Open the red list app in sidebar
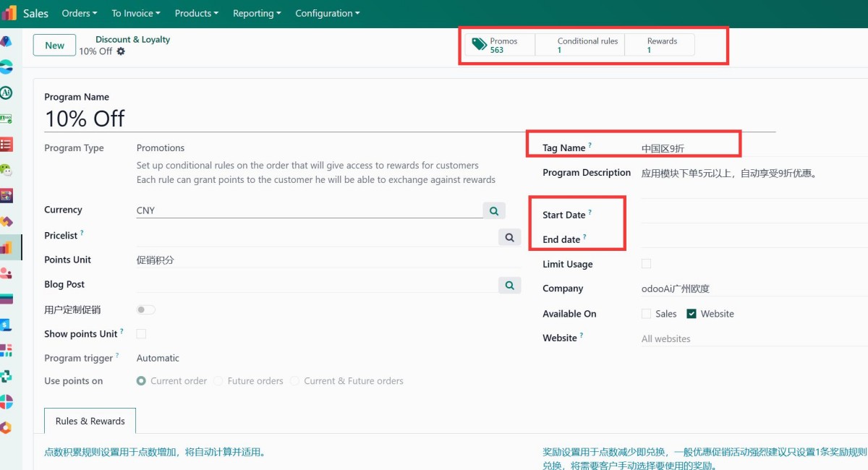Screen dimensions: 868x470 tap(7, 145)
